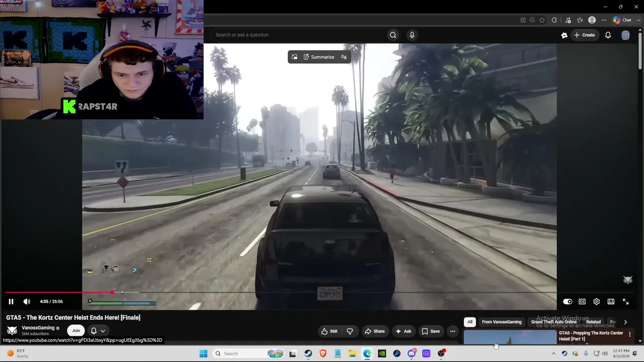Like the video (36K likes)
Image resolution: width=644 pixels, height=362 pixels.
[330, 331]
